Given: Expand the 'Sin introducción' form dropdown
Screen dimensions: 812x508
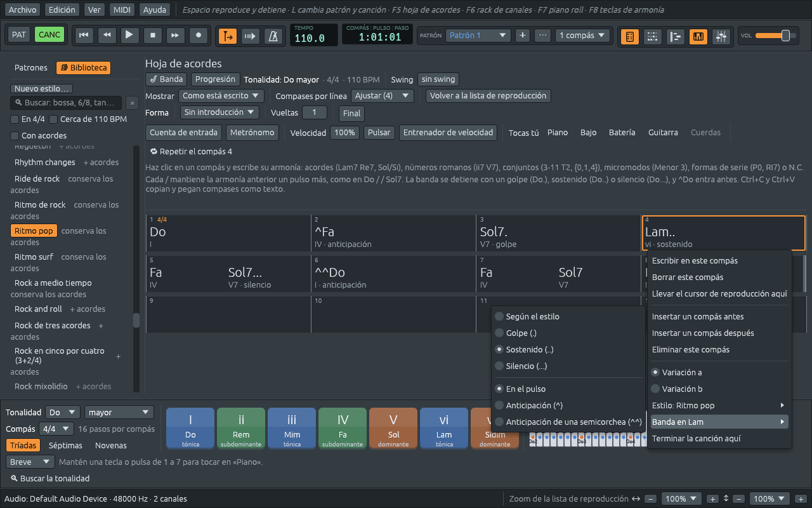Looking at the screenshot, I should pyautogui.click(x=219, y=112).
